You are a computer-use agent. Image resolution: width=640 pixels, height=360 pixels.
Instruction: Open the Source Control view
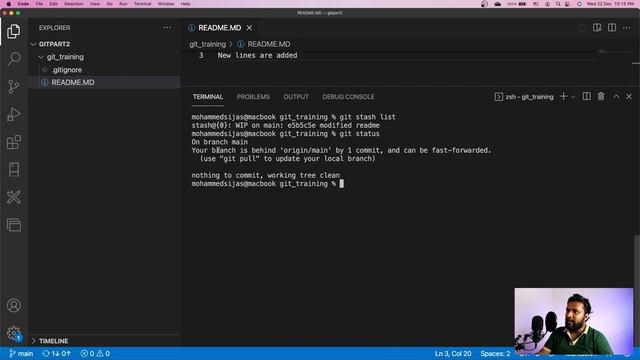click(x=13, y=87)
